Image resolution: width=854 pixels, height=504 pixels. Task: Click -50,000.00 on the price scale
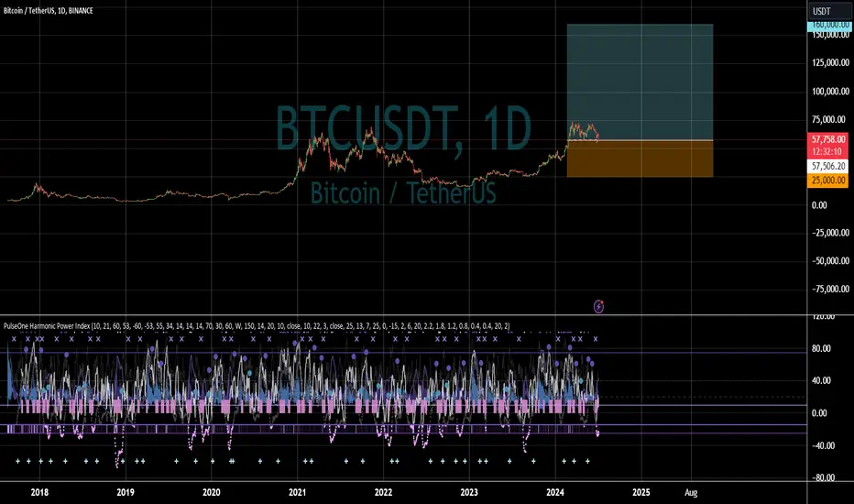[x=829, y=261]
